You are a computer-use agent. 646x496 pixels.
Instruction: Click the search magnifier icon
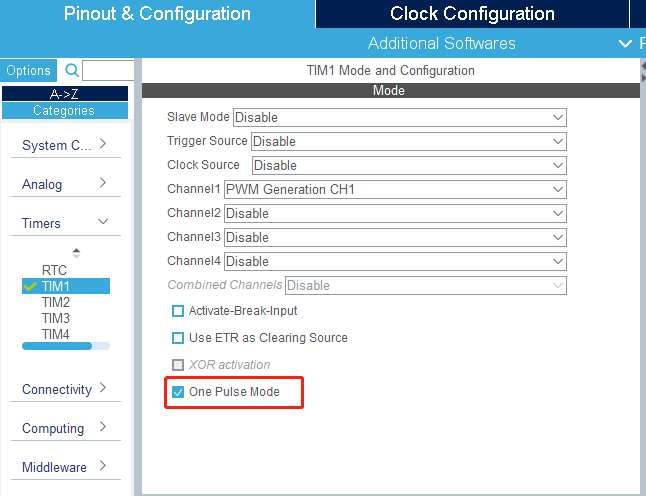pyautogui.click(x=72, y=70)
